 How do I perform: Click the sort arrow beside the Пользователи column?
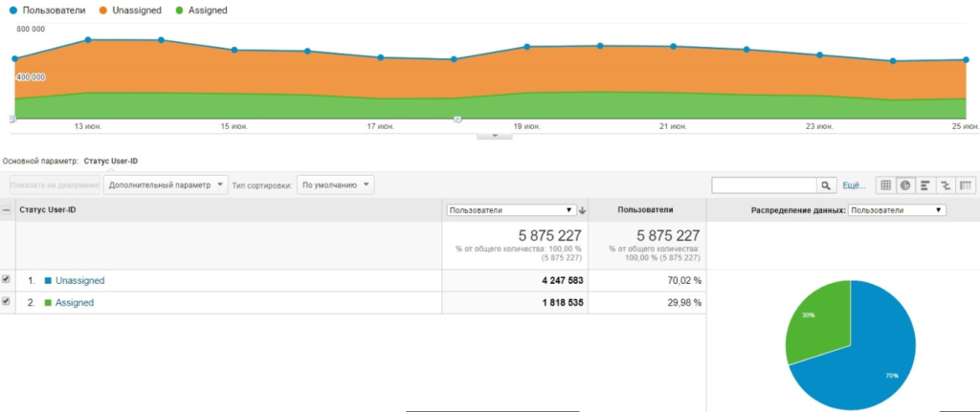coord(583,209)
